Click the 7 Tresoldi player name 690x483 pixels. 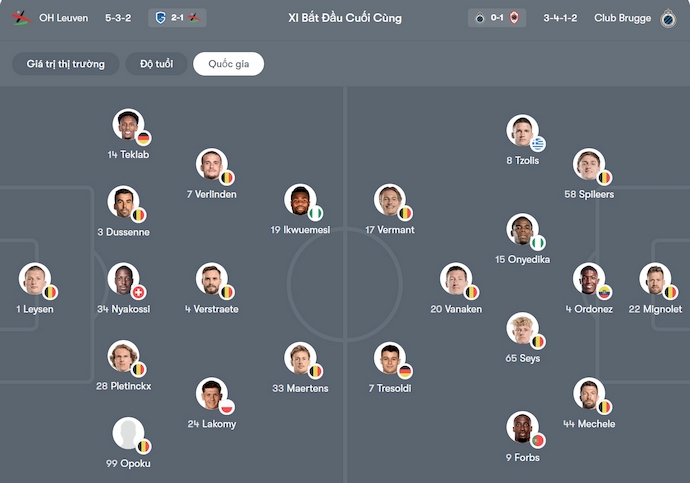point(389,388)
